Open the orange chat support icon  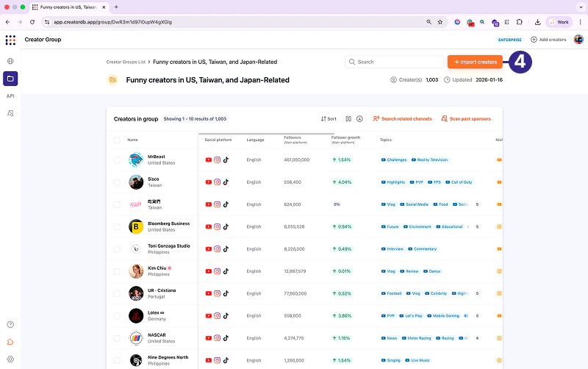pos(10,342)
